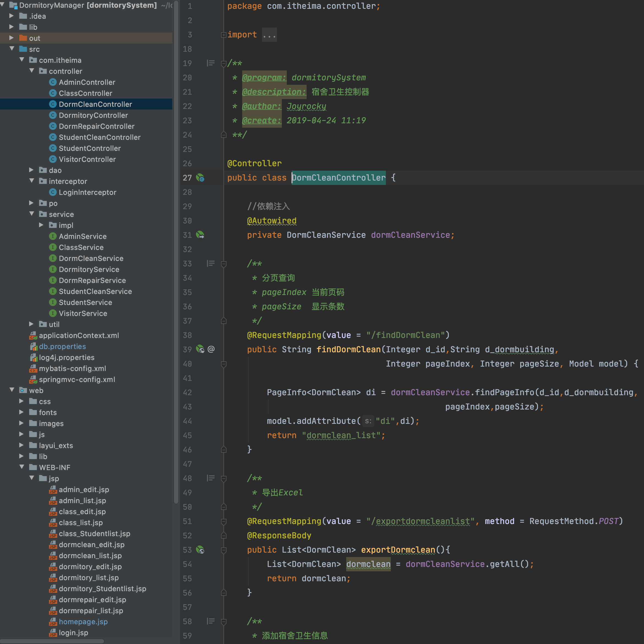Image resolution: width=644 pixels, height=644 pixels.
Task: Open DormRepairController in the project tree
Action: point(96,126)
